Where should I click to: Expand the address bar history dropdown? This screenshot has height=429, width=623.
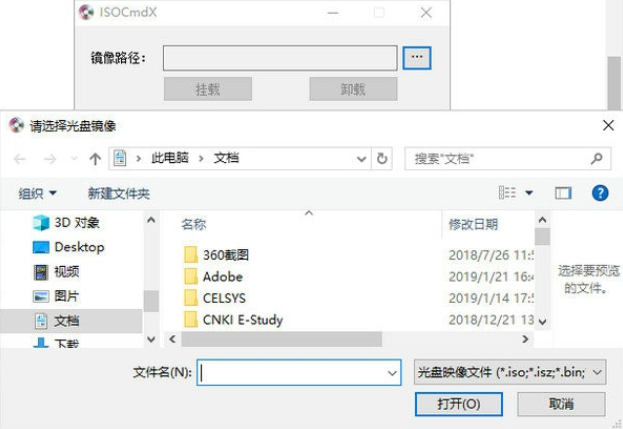click(361, 159)
